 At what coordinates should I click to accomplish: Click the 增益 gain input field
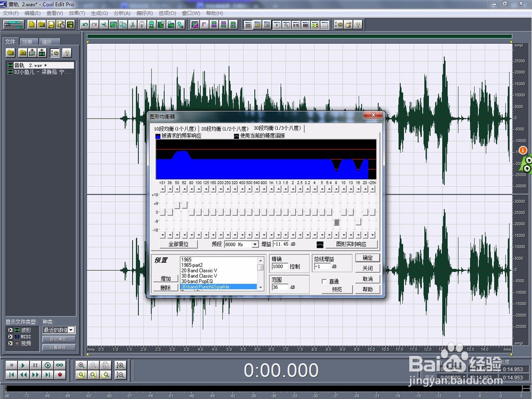click(x=280, y=244)
